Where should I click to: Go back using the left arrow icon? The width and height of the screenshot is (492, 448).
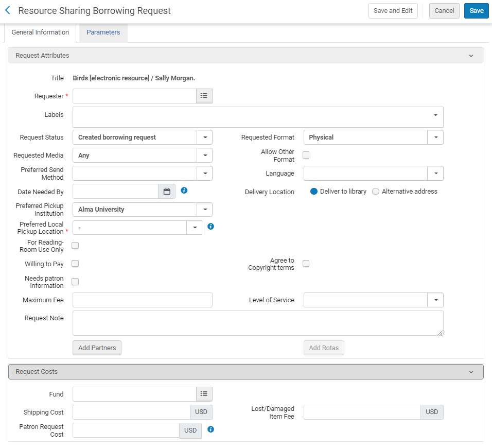pyautogui.click(x=8, y=10)
